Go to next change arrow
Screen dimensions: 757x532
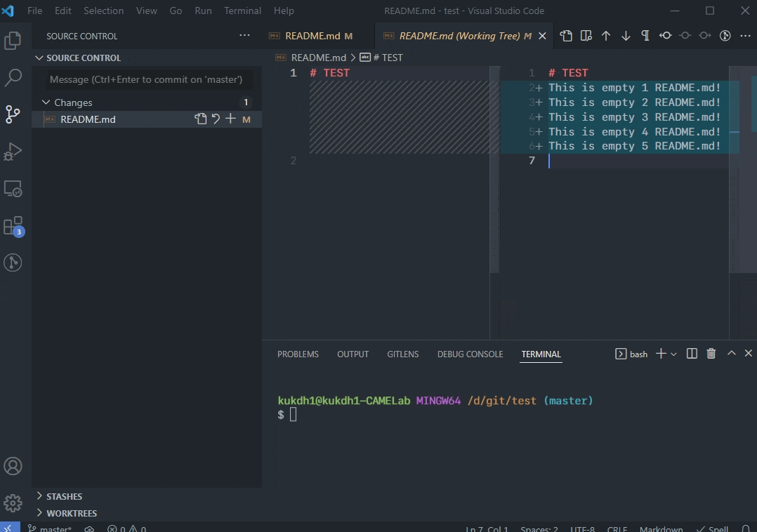(626, 36)
